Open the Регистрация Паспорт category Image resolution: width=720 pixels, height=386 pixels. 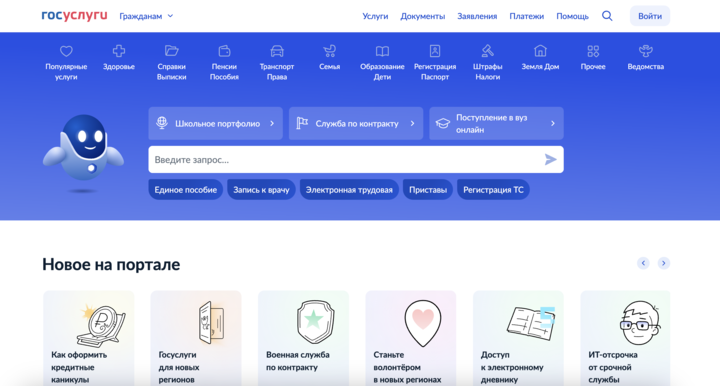435,62
